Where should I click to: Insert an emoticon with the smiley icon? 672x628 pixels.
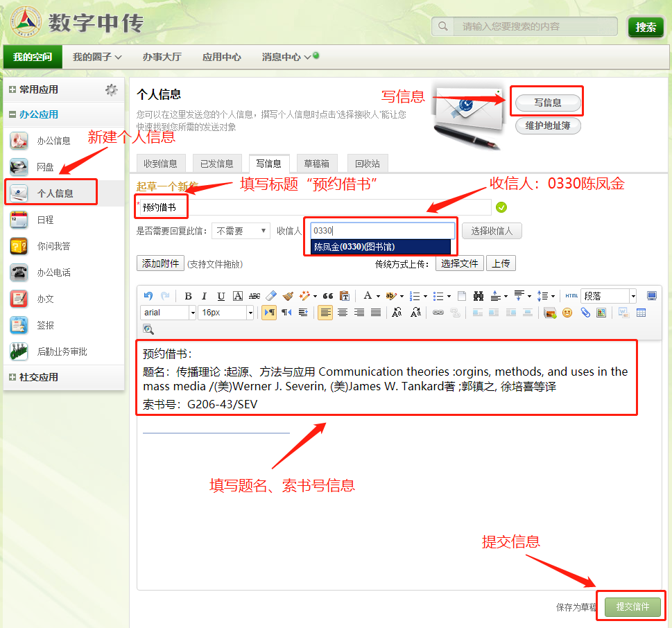pos(567,313)
